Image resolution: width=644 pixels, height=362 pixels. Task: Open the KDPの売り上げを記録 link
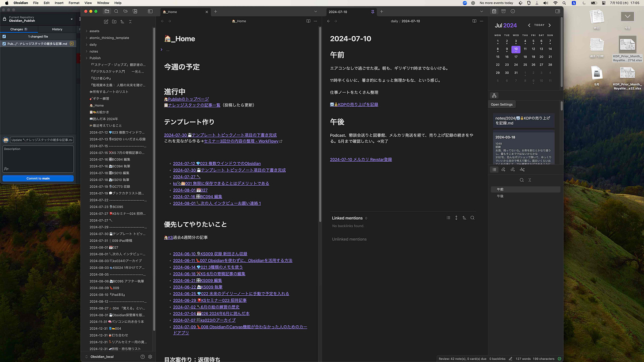354,104
